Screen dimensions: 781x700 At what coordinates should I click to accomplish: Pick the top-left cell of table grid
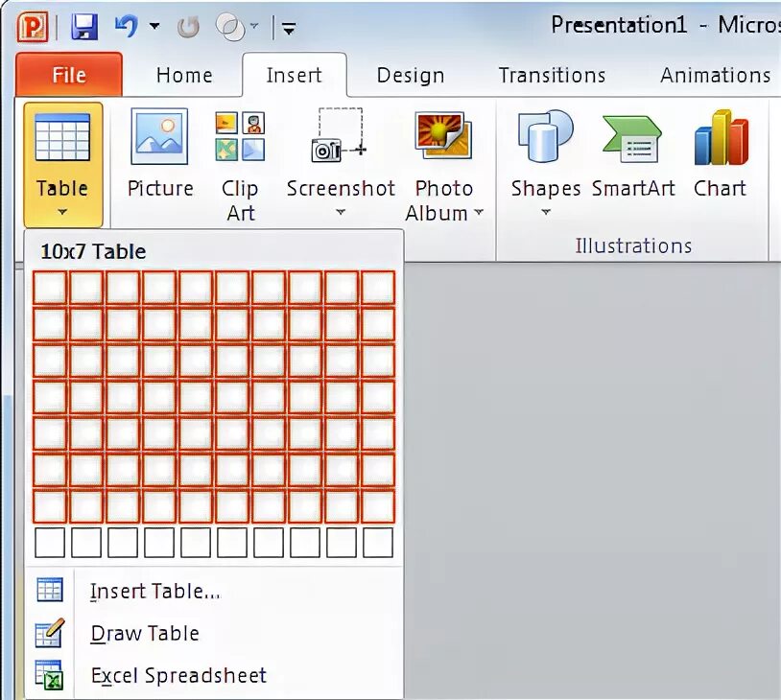pos(50,288)
